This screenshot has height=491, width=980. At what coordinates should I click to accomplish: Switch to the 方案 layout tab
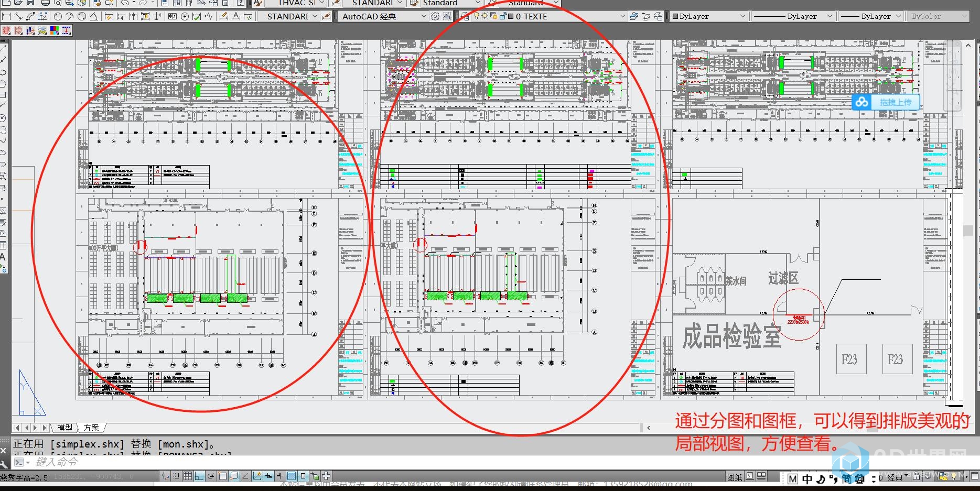pos(91,428)
